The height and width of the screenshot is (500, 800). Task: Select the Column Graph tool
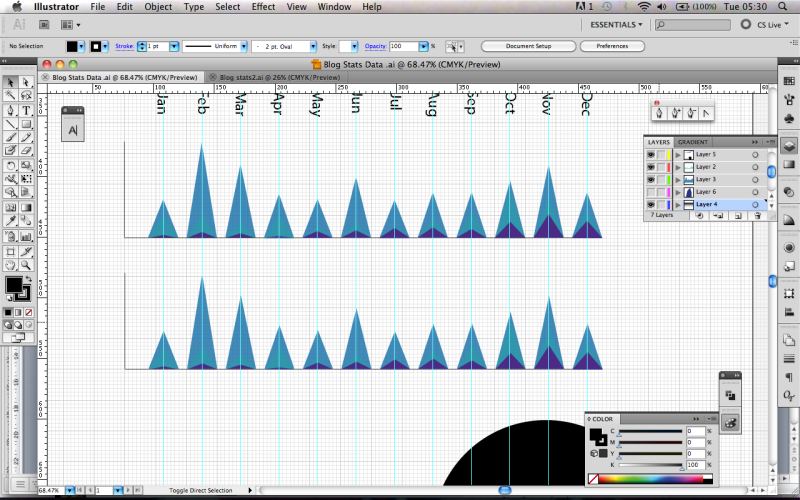pyautogui.click(x=26, y=237)
